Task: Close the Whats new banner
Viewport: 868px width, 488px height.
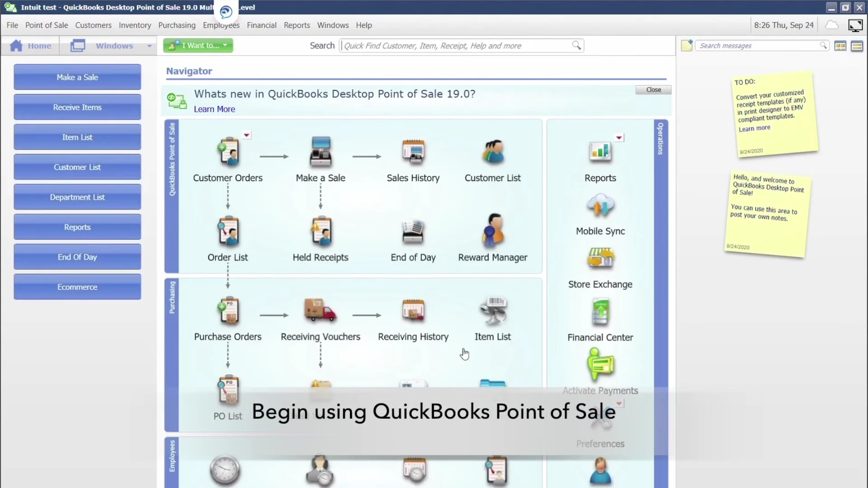Action: (x=653, y=90)
